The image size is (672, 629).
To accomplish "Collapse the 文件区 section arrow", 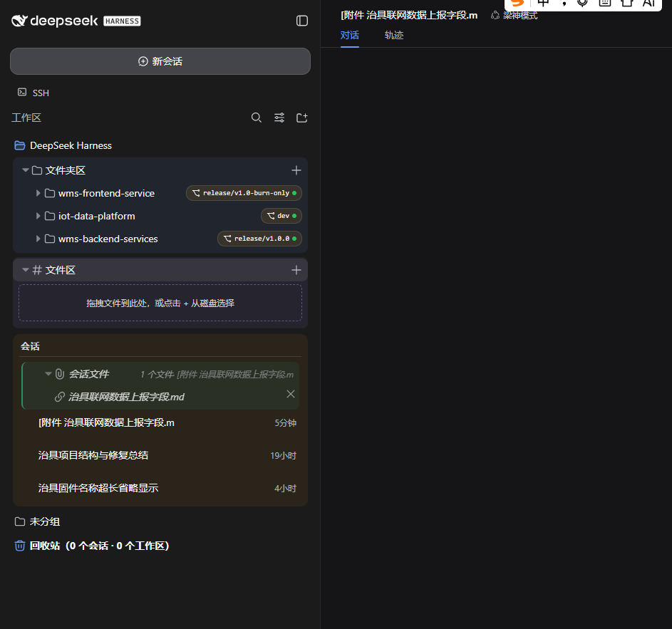I will [25, 270].
